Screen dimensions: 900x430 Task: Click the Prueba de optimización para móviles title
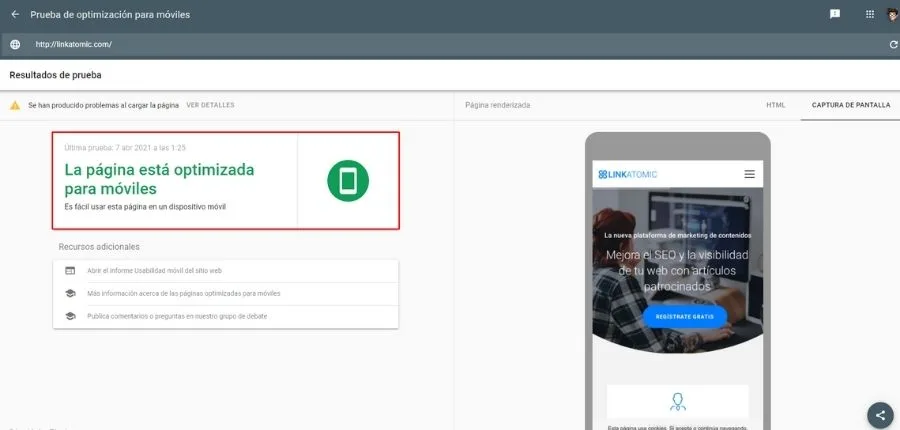point(110,14)
